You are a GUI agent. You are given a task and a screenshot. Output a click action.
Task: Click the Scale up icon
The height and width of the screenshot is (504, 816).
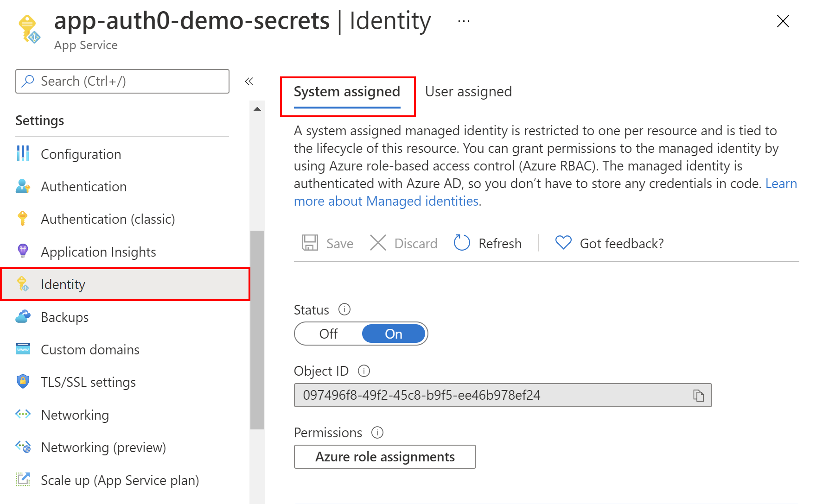pos(23,479)
